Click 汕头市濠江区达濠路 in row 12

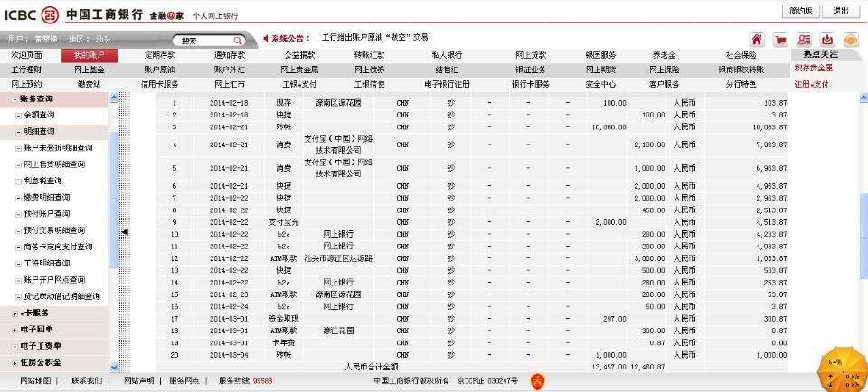(338, 258)
